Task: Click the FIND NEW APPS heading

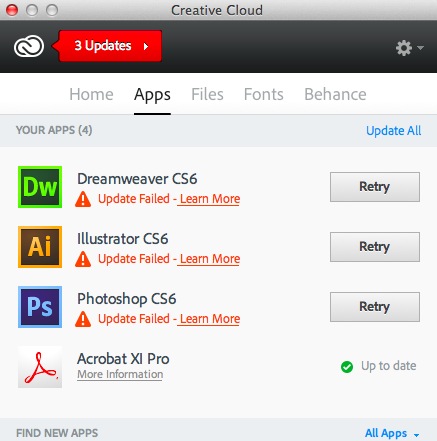Action: click(x=57, y=433)
